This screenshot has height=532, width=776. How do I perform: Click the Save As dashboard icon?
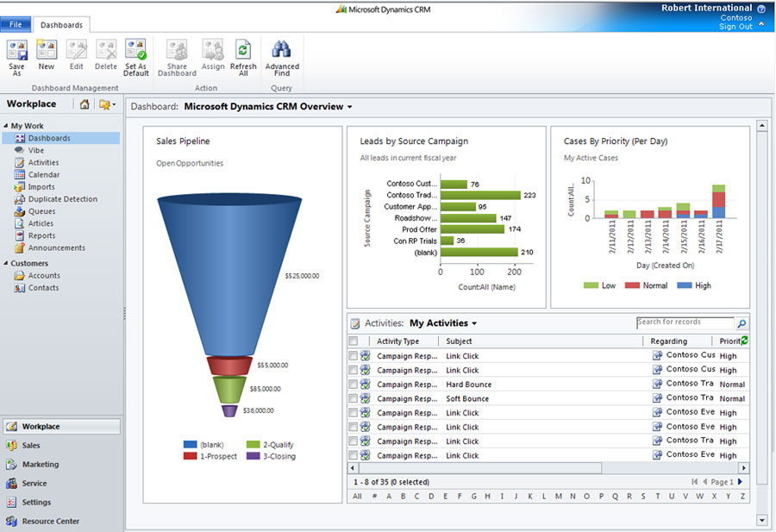click(x=17, y=51)
